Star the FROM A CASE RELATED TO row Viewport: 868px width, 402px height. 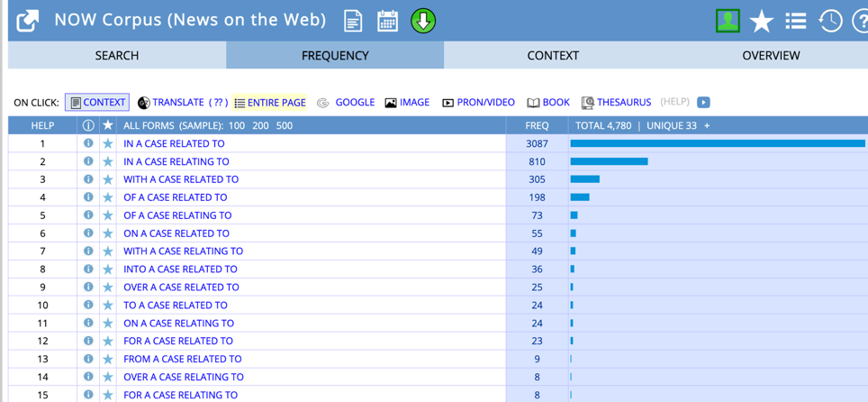107,359
